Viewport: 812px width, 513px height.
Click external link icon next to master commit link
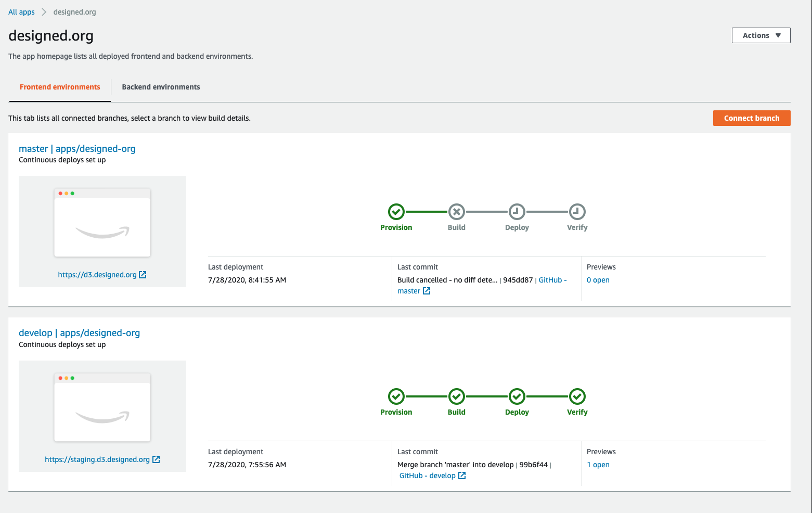427,291
